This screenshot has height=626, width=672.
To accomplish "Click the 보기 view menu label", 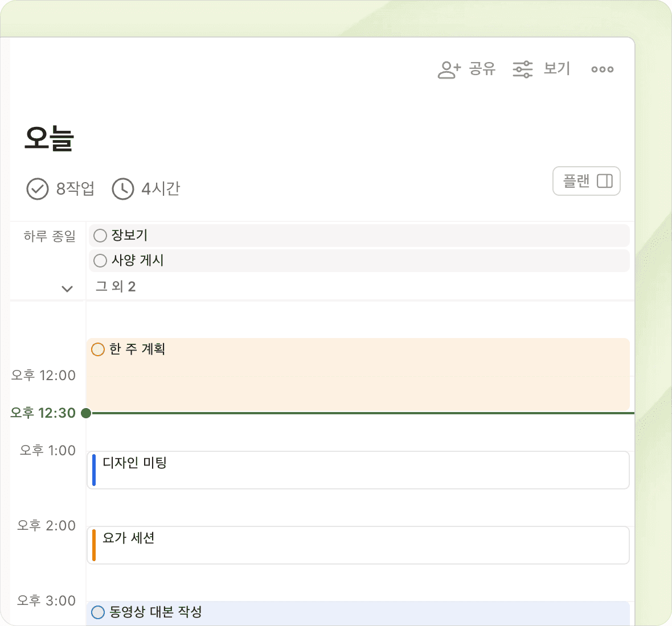I will pyautogui.click(x=557, y=69).
